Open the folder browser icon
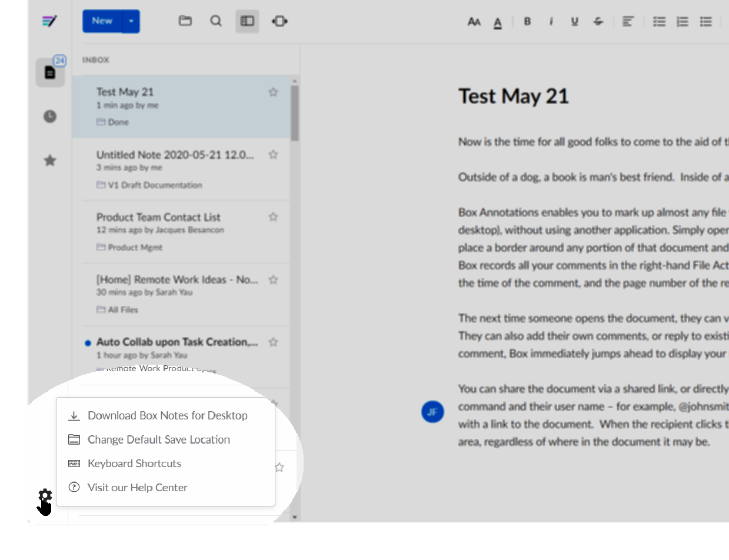This screenshot has width=729, height=560. tap(185, 21)
